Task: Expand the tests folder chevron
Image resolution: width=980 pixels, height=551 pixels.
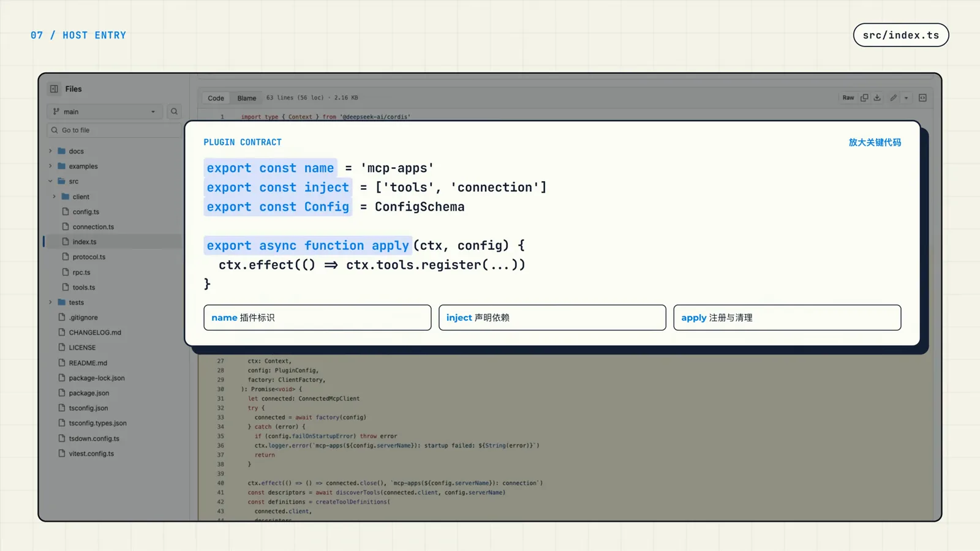Action: 50,302
